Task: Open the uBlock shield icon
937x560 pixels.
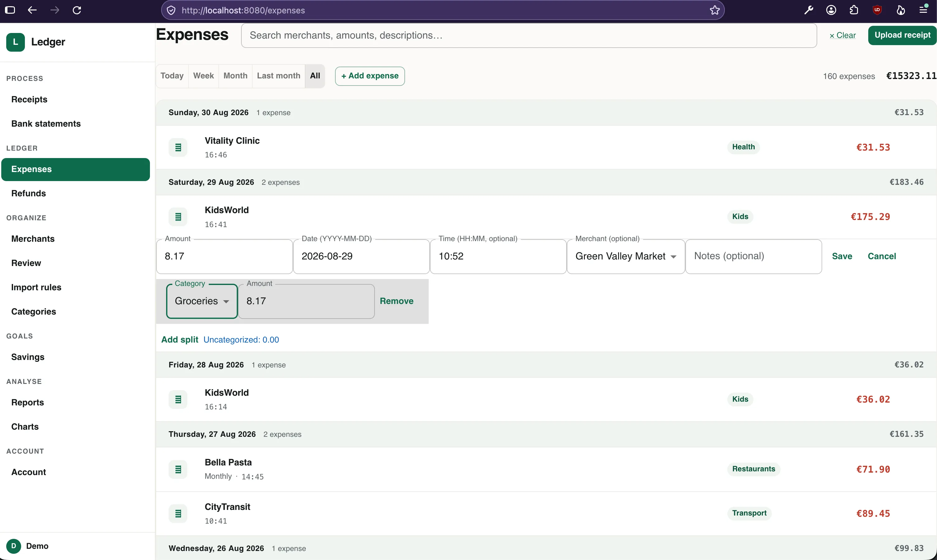Action: 877,10
